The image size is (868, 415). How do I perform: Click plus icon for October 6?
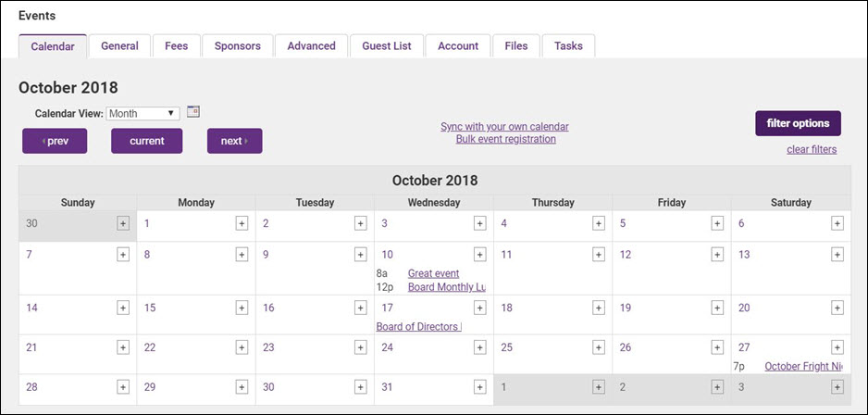837,223
